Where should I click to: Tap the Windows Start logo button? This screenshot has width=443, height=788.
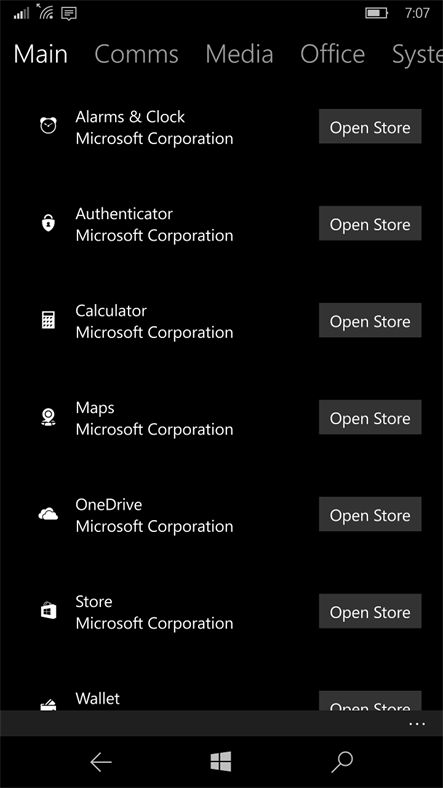(x=221, y=762)
